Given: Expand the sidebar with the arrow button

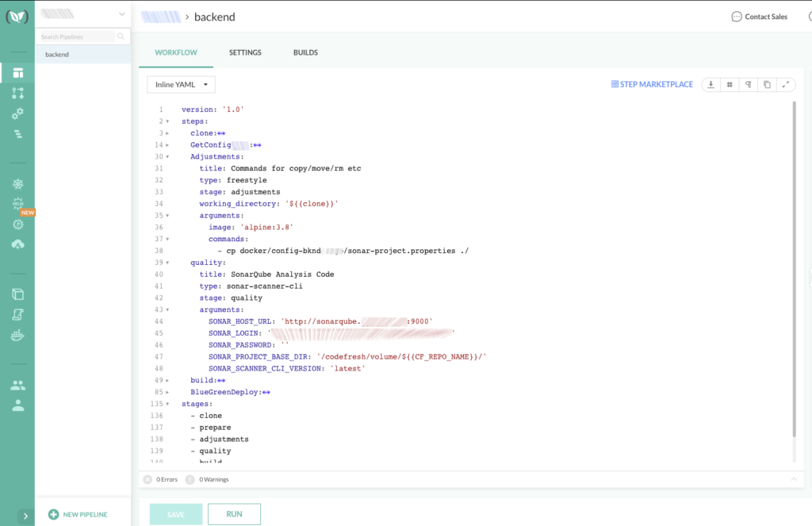Looking at the screenshot, I should tap(25, 516).
